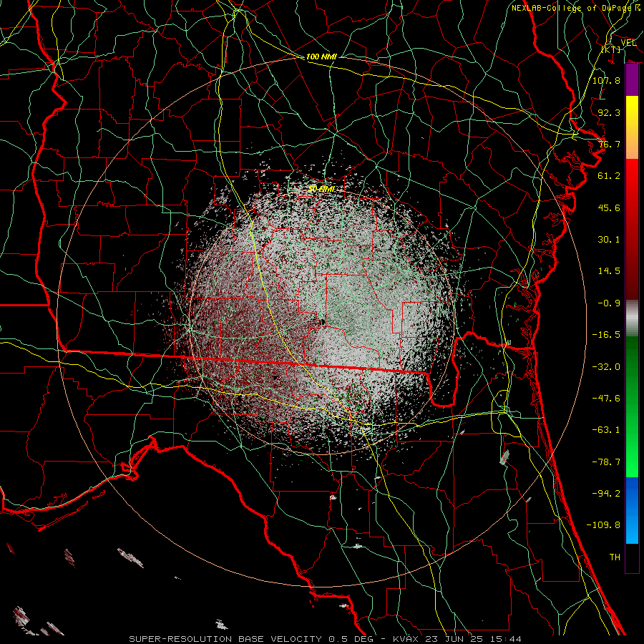Select the 14.5 legend value
This screenshot has width=644, height=644.
coord(609,270)
